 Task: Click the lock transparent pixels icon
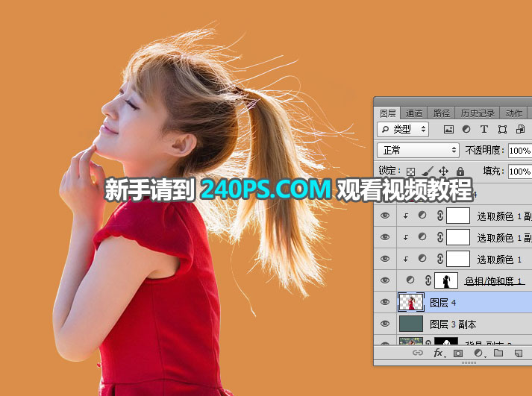410,171
